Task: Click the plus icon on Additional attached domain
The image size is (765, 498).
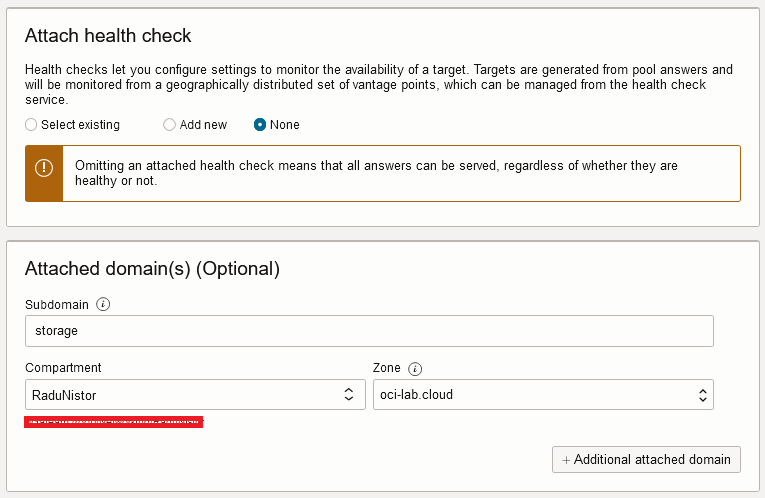Action: click(566, 460)
